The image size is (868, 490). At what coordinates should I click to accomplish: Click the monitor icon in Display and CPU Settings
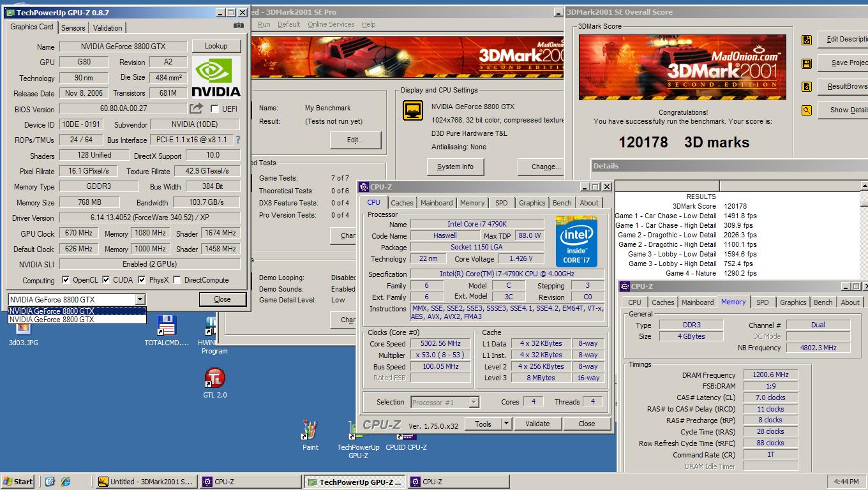[x=413, y=110]
